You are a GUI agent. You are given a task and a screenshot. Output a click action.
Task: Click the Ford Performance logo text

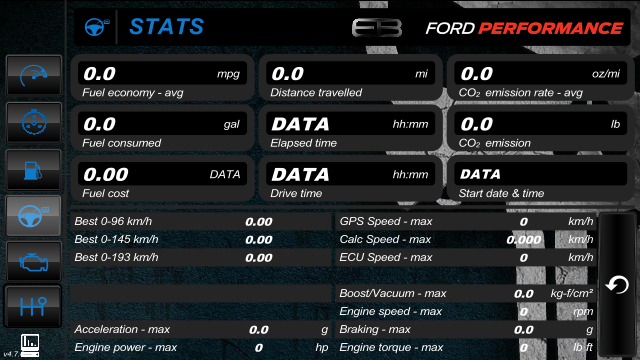(524, 28)
